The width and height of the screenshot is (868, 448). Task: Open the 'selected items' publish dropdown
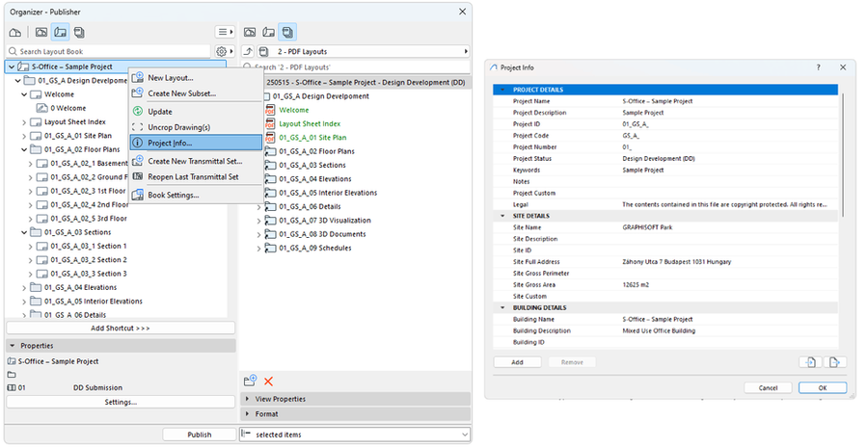(354, 435)
